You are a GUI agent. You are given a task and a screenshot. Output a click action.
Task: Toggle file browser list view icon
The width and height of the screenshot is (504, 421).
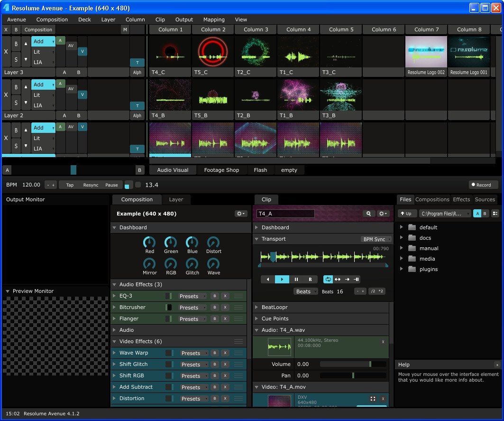pos(495,214)
